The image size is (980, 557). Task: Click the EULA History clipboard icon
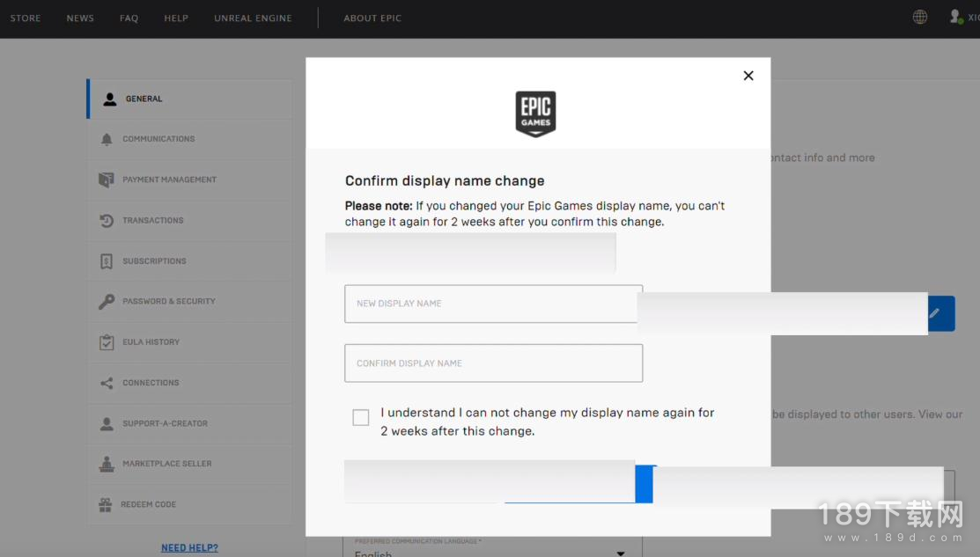(x=107, y=342)
